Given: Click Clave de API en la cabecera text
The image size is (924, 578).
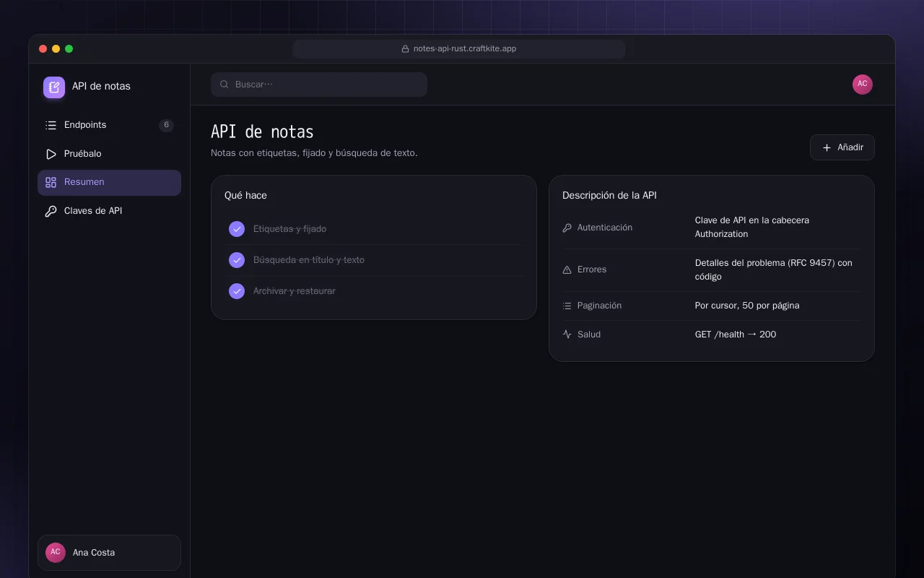Looking at the screenshot, I should [752, 227].
